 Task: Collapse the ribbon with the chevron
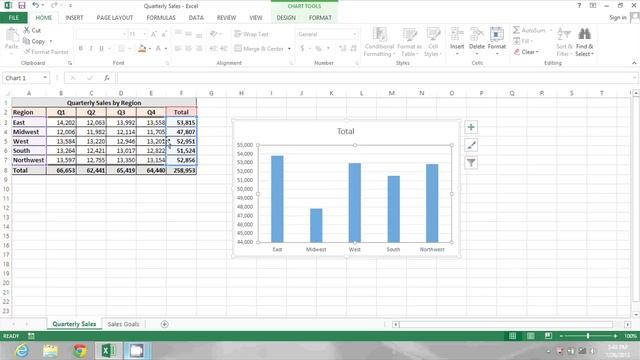(x=633, y=63)
